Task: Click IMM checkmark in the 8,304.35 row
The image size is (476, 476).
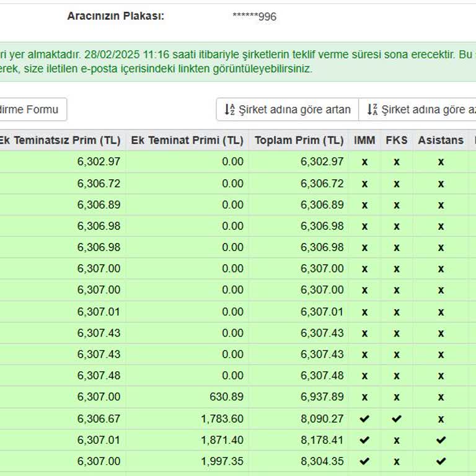Action: point(364,461)
